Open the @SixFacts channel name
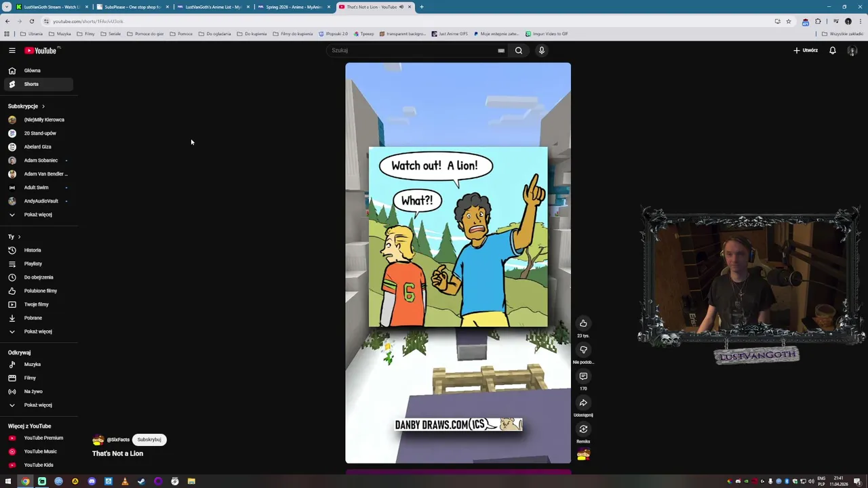The width and height of the screenshot is (868, 488). point(118,440)
